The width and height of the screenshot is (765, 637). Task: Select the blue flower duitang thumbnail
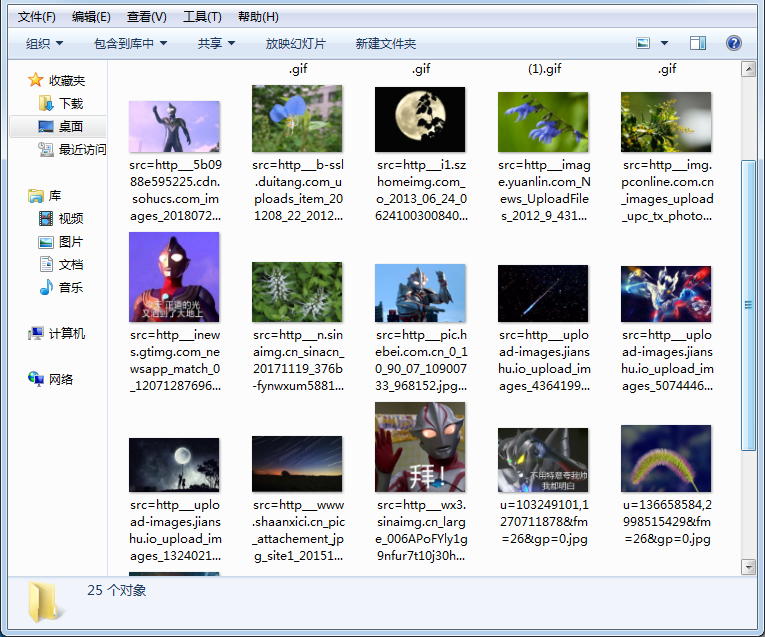297,119
